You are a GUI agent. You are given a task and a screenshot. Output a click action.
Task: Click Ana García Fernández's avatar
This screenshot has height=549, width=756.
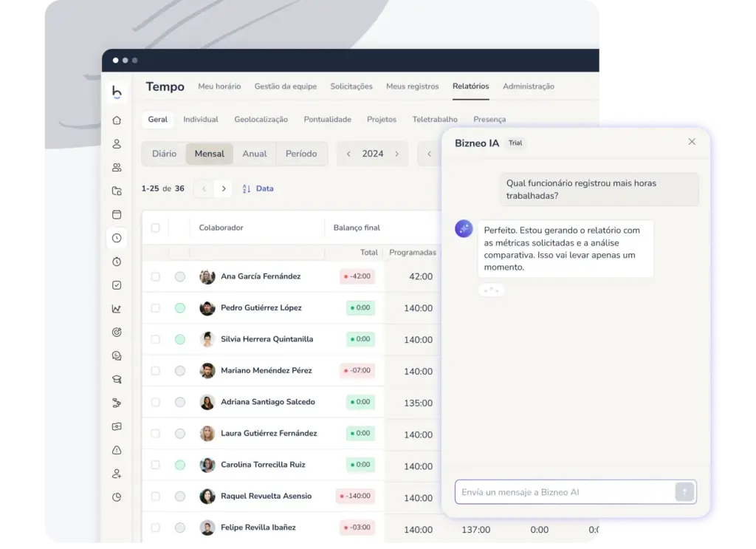[x=207, y=276]
